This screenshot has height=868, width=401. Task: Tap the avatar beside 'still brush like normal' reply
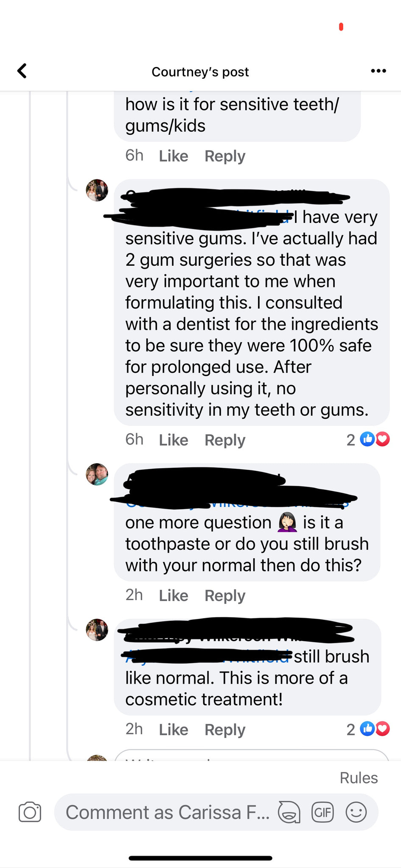[97, 630]
